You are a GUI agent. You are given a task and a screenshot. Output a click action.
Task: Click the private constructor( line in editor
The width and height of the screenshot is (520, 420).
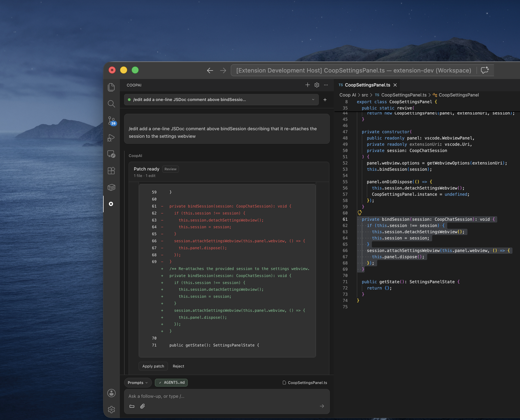point(387,132)
